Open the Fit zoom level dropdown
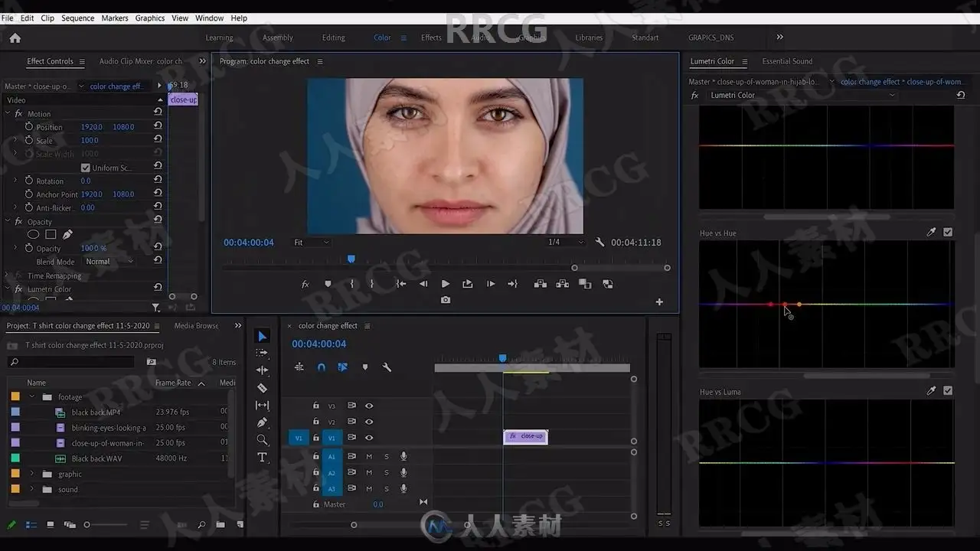Screen dimensions: 980x551 tap(312, 243)
